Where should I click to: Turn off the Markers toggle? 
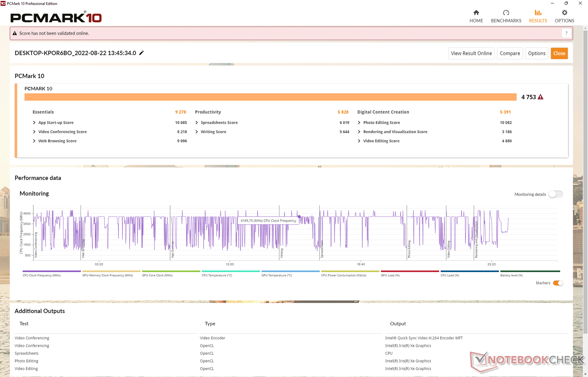558,283
